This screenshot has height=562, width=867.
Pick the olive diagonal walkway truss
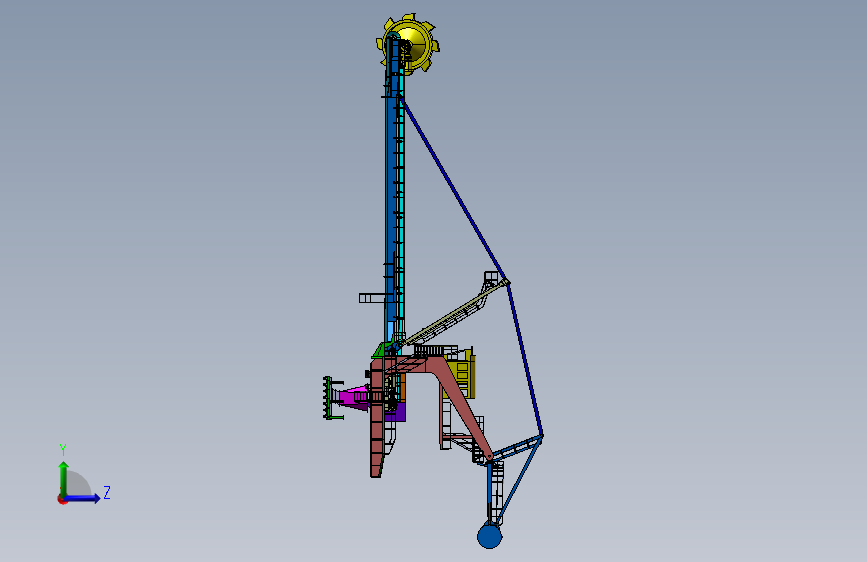(453, 313)
